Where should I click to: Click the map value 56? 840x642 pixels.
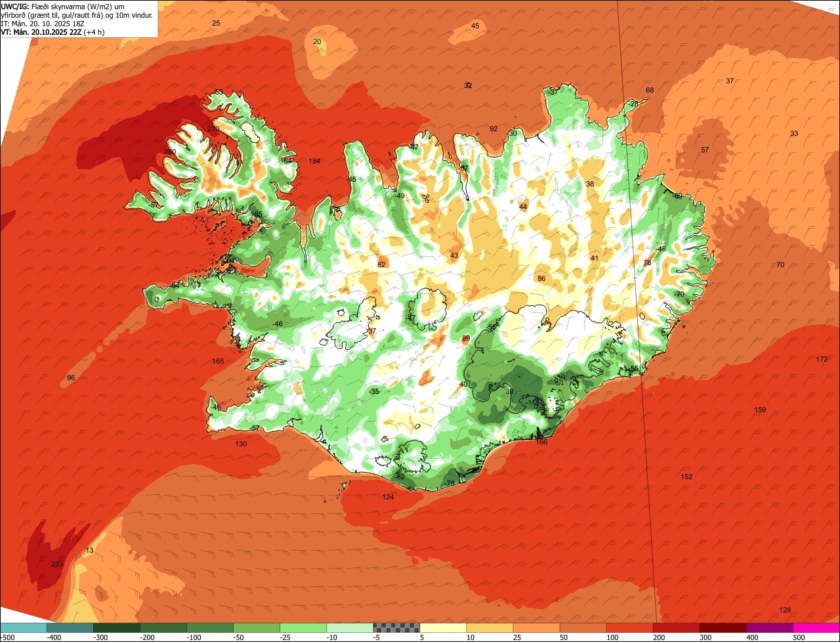pyautogui.click(x=541, y=278)
